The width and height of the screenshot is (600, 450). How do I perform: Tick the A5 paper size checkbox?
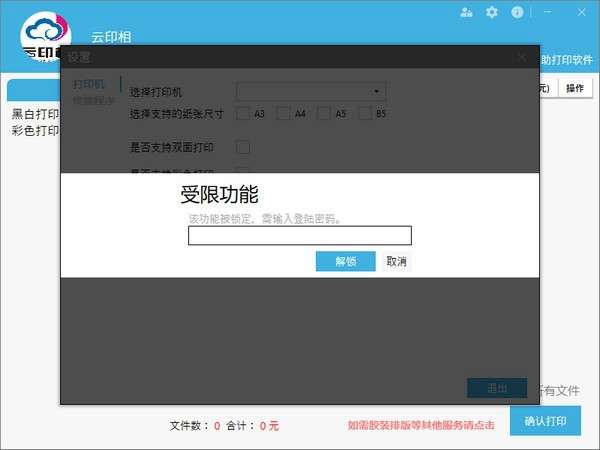[324, 114]
